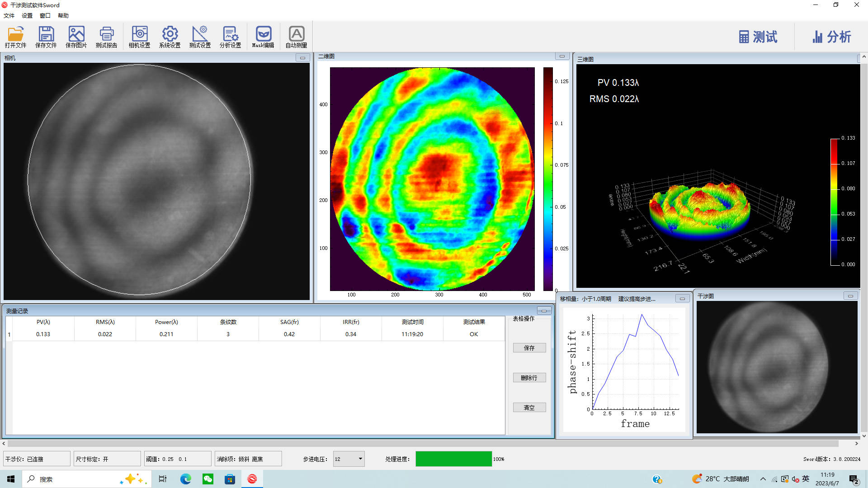This screenshot has width=868, height=488.
Task: Click the 清空 clear table button
Action: point(529,408)
